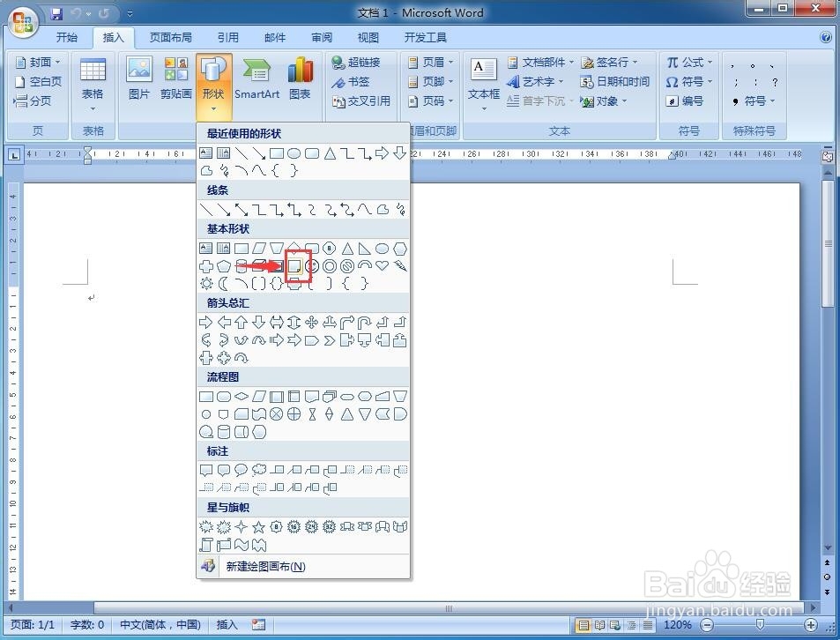Open the 审阅 review tab
This screenshot has width=840, height=640.
[322, 37]
